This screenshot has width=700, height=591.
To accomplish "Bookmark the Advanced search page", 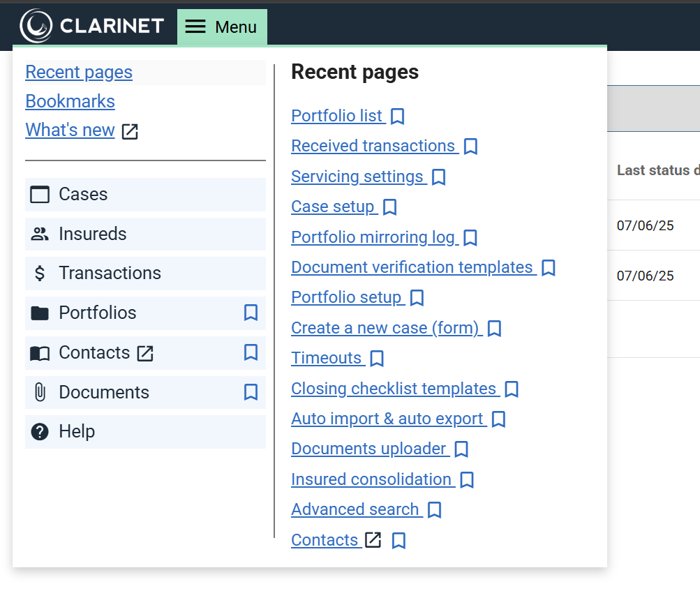I will coord(434,510).
